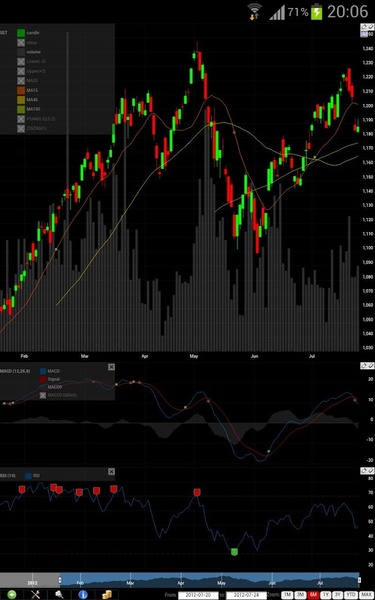
Task: Click the blue selected range in the navigator
Action: (209, 580)
